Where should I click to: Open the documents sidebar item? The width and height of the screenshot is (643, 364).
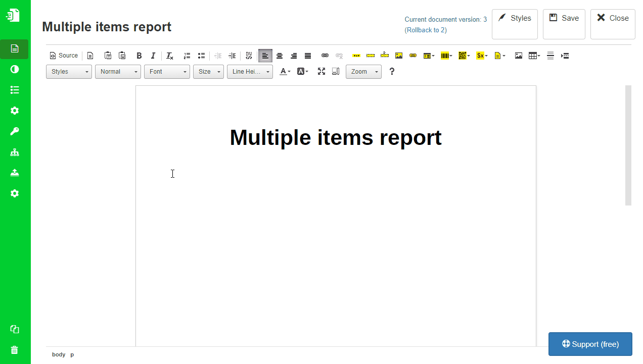[x=15, y=48]
